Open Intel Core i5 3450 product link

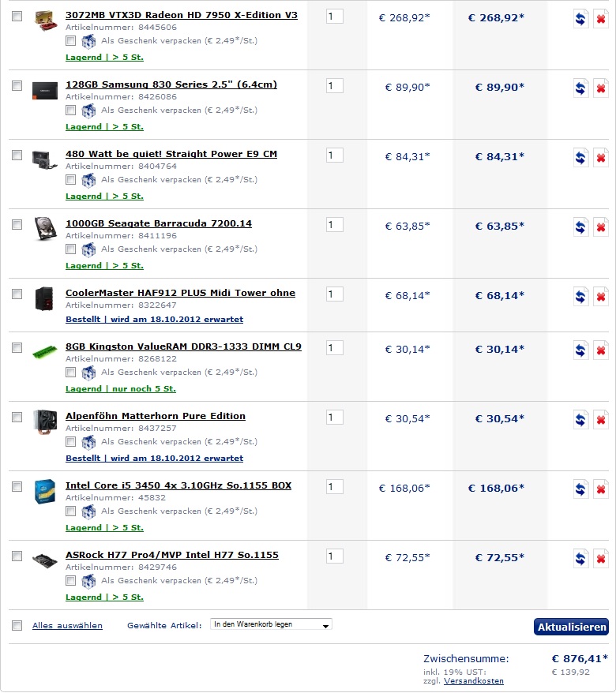pos(178,485)
